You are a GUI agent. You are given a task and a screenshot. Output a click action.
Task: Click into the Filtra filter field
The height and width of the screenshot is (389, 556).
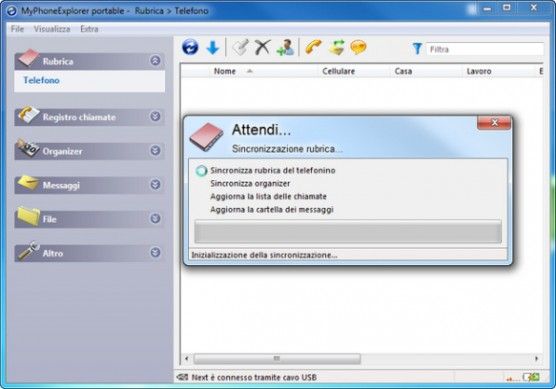(484, 49)
